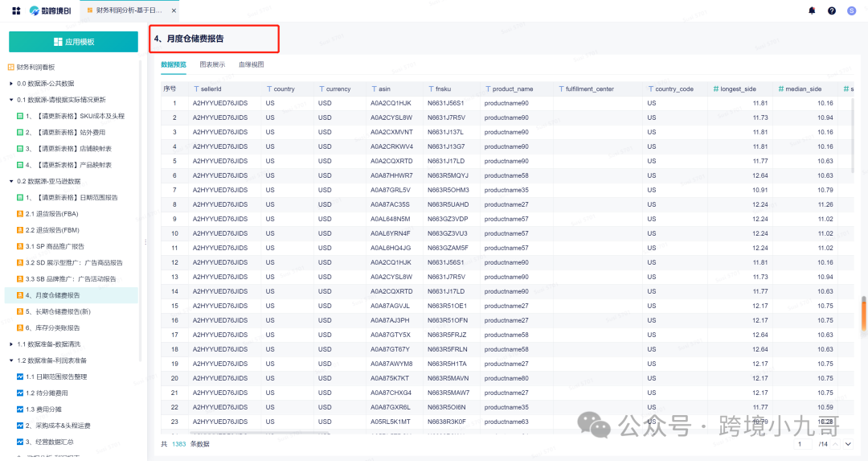This screenshot has height=461, width=868.
Task: Close the 财务利润分析 tab
Action: (174, 10)
